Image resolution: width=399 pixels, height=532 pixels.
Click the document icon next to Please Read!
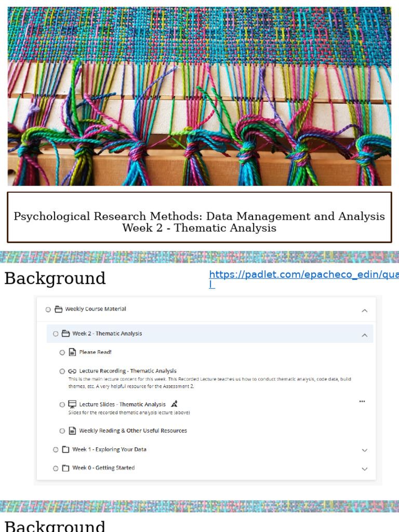click(x=72, y=352)
